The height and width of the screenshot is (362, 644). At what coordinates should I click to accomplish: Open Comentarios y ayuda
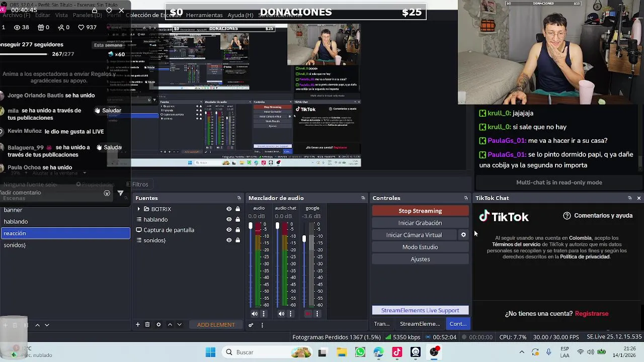[x=598, y=216]
